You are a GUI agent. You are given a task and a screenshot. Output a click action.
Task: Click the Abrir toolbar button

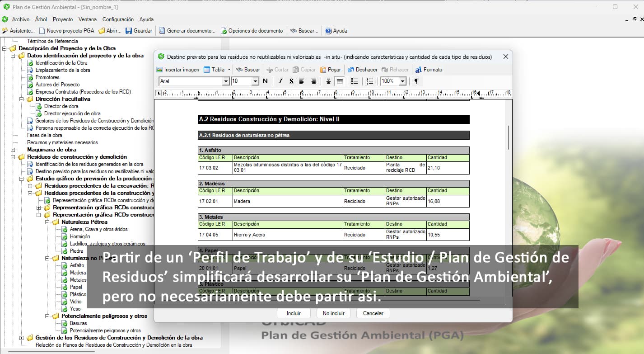point(110,31)
